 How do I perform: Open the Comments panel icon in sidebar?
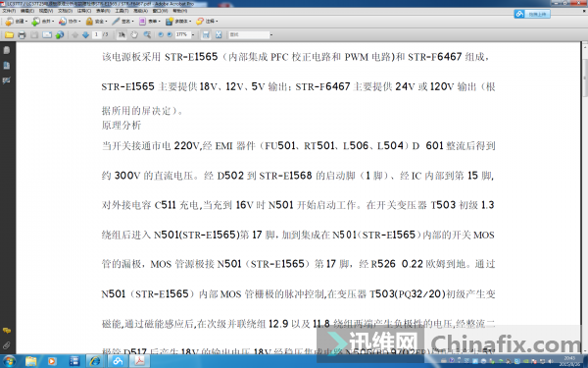pyautogui.click(x=7, y=331)
